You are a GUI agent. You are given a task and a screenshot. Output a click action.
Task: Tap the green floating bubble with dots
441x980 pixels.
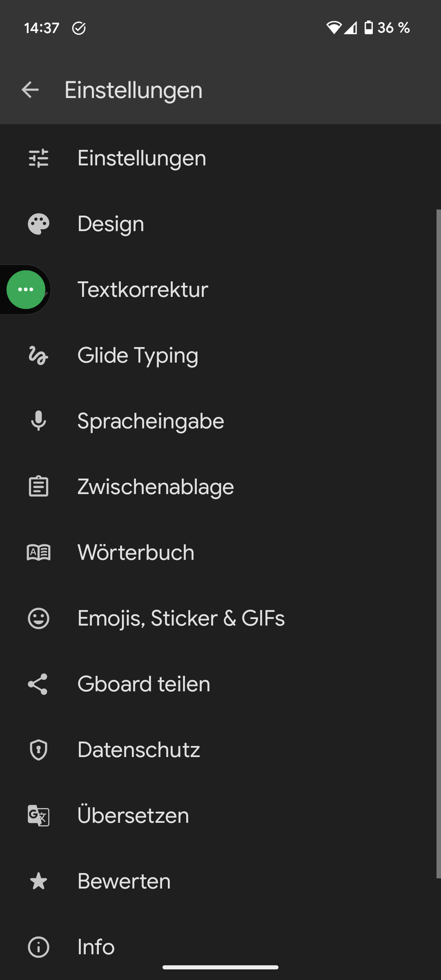point(26,290)
